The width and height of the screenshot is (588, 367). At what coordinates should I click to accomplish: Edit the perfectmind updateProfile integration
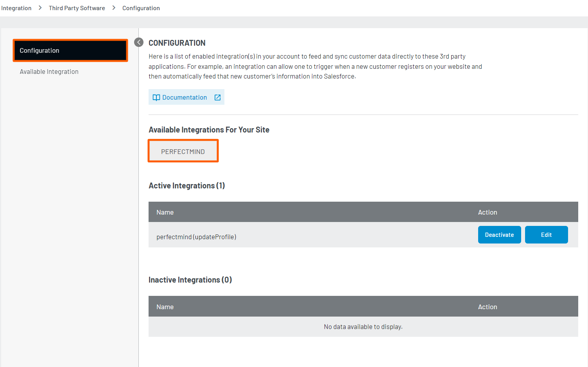point(546,235)
